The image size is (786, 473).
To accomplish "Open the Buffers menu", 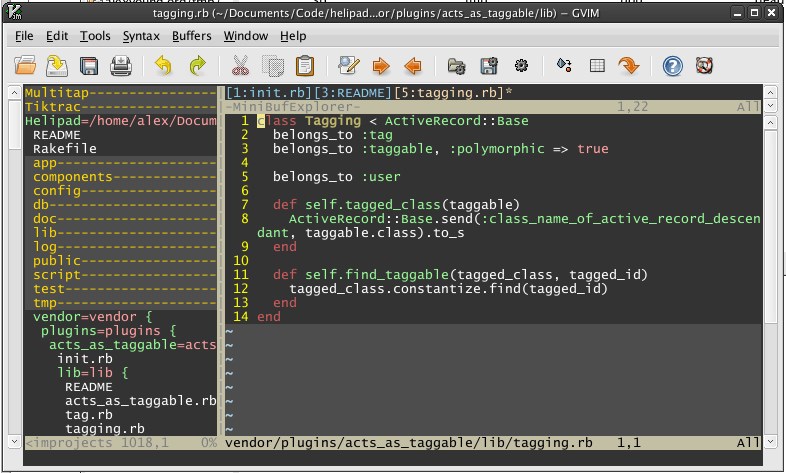I will (x=191, y=36).
